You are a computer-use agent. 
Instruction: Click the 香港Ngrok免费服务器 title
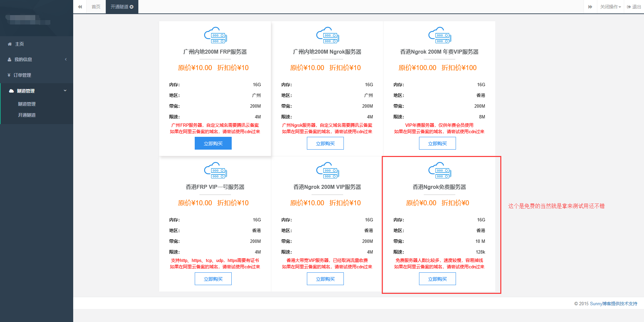coord(440,187)
